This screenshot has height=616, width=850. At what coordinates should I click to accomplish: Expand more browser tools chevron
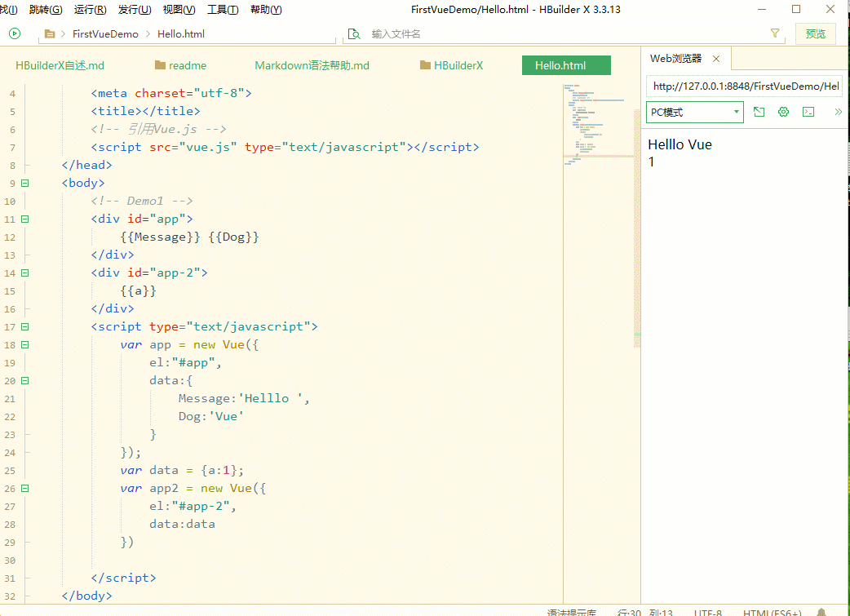[838, 112]
